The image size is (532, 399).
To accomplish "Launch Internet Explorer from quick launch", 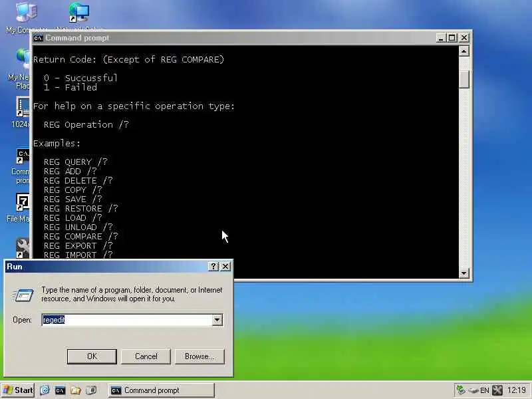I will tap(45, 390).
